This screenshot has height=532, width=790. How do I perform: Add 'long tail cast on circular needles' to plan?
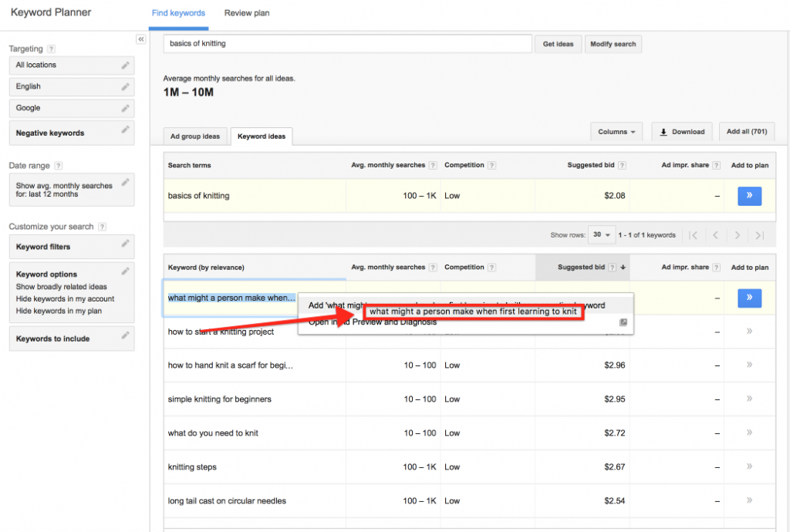749,500
